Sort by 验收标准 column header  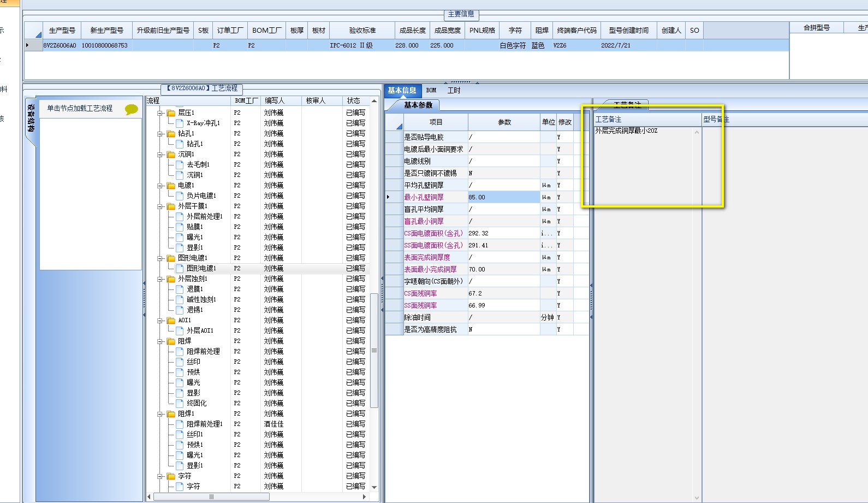pos(362,31)
